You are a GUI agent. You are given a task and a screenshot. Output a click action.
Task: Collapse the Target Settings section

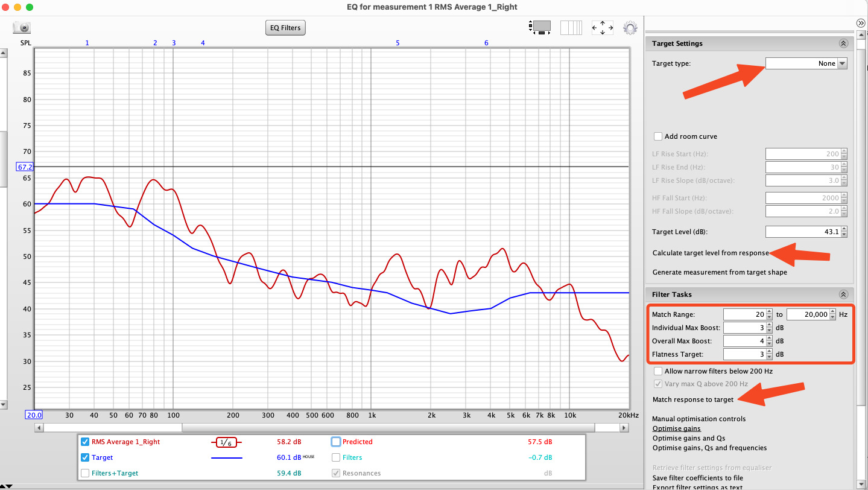843,43
